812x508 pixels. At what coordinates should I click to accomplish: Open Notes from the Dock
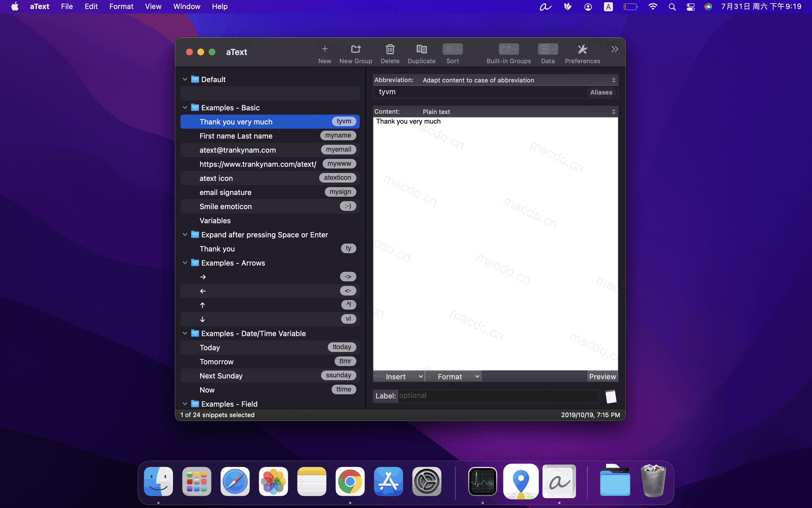tap(312, 481)
